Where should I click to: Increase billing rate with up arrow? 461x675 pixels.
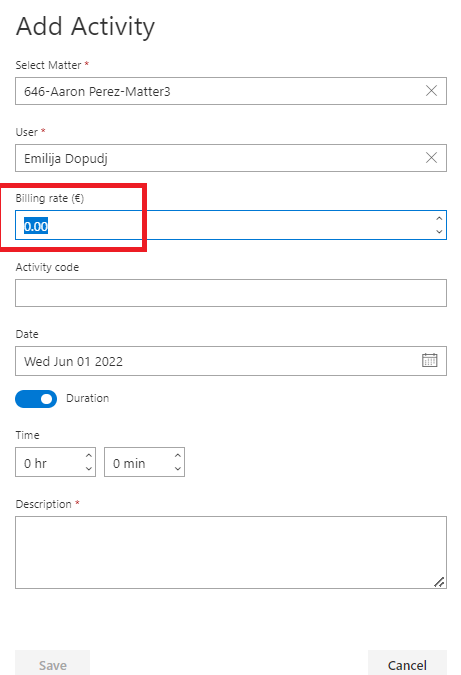pyautogui.click(x=439, y=218)
